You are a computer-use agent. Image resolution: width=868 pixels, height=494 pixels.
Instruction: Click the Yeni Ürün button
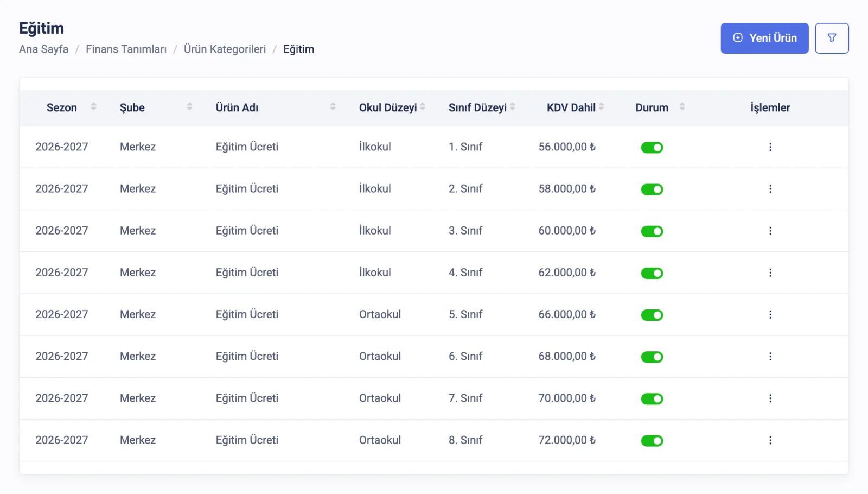764,38
